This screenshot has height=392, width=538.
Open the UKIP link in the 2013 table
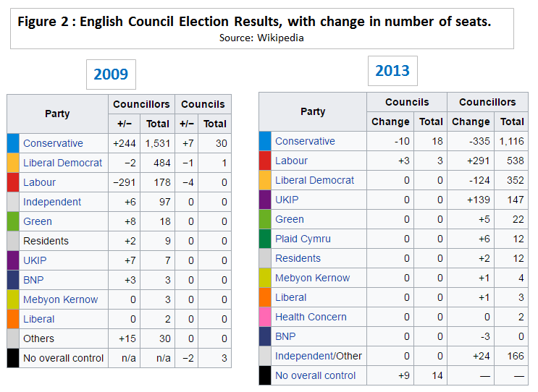(287, 200)
